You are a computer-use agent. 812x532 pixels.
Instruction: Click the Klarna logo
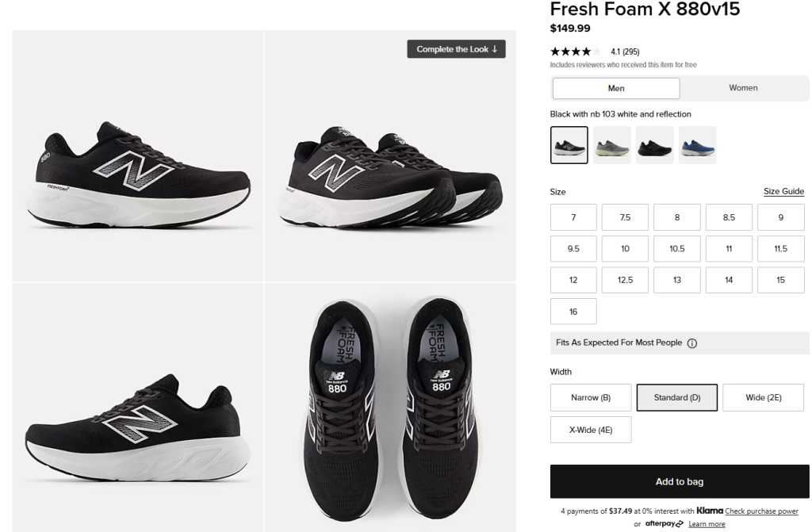point(710,511)
